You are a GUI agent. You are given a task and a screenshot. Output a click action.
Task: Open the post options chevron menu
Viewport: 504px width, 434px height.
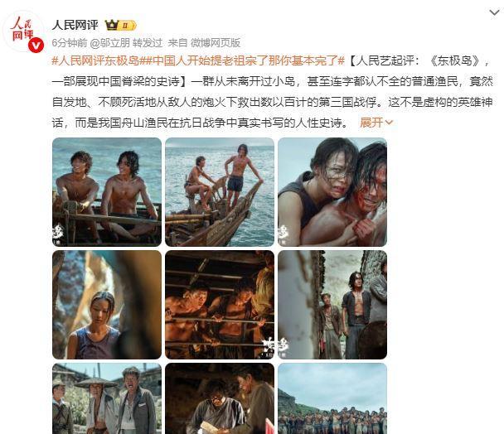coord(494,13)
